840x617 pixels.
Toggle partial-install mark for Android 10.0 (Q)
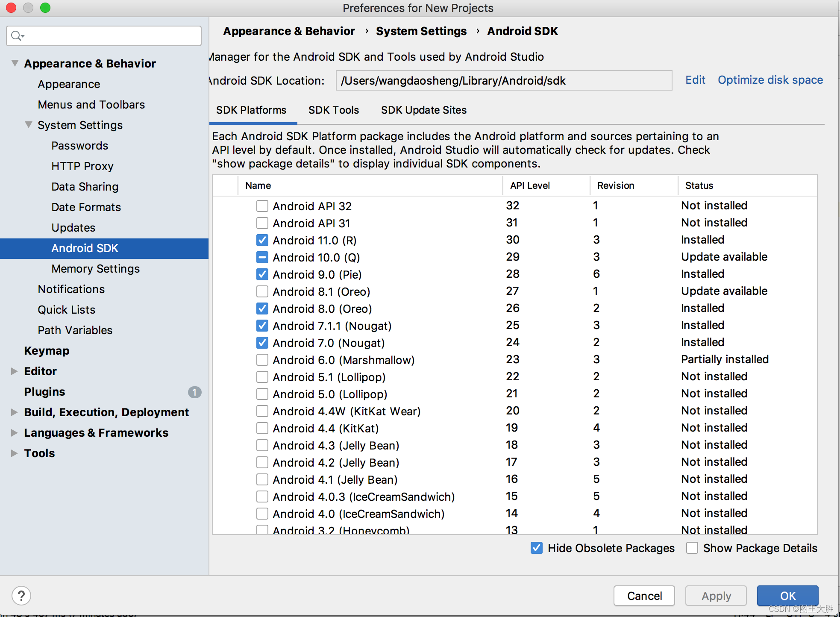point(262,257)
